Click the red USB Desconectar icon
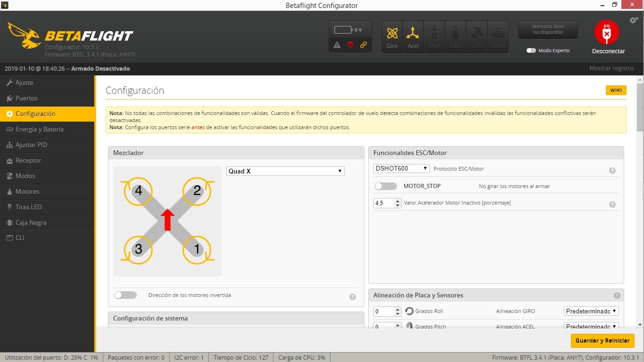The image size is (644, 362). (x=606, y=32)
